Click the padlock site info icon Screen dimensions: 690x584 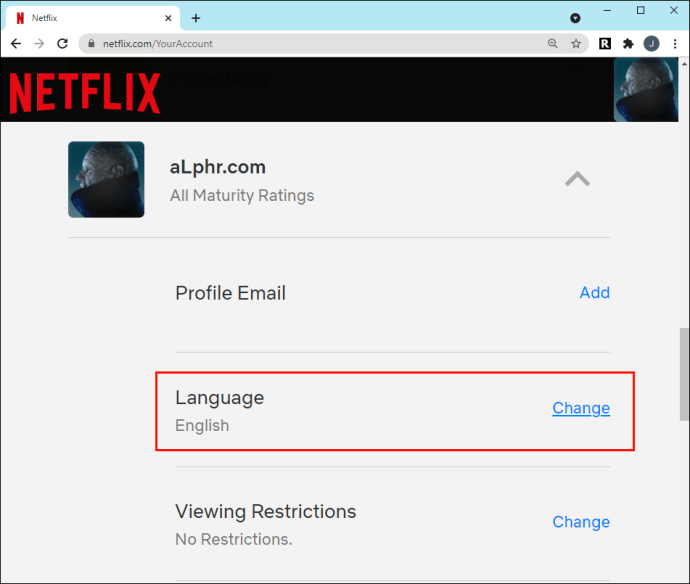91,44
